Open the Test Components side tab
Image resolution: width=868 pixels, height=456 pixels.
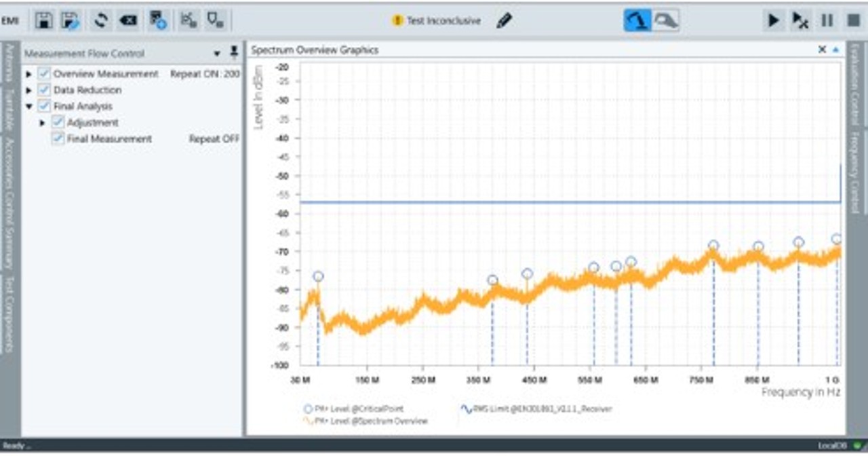tap(9, 314)
